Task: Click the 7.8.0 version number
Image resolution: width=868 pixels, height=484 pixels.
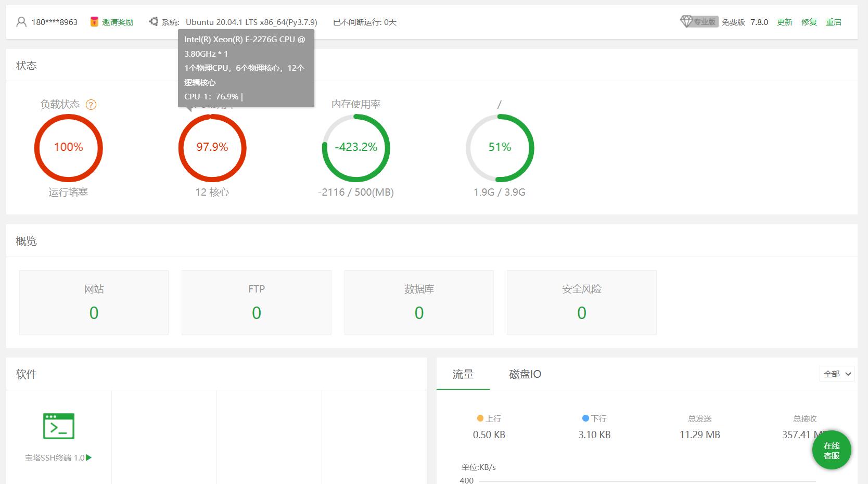Action: [759, 22]
